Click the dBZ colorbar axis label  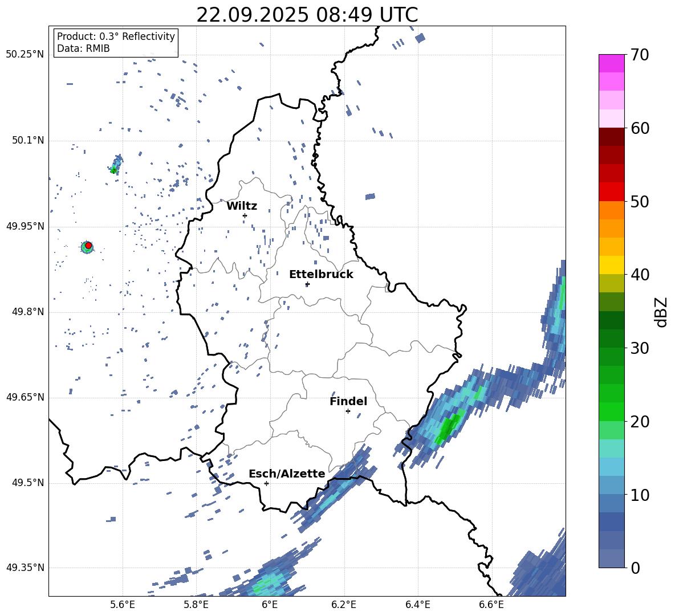[x=662, y=312]
